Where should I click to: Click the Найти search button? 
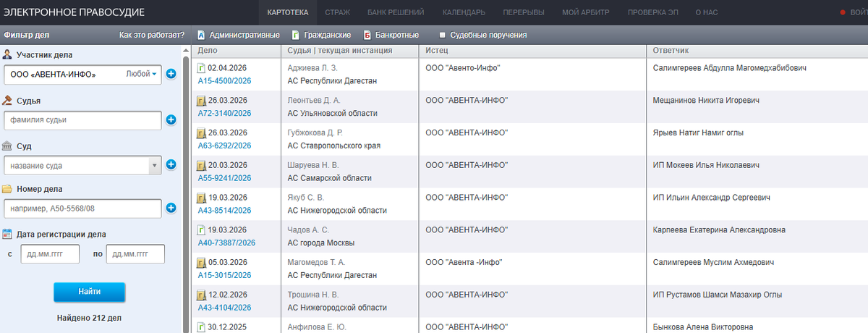pos(90,292)
